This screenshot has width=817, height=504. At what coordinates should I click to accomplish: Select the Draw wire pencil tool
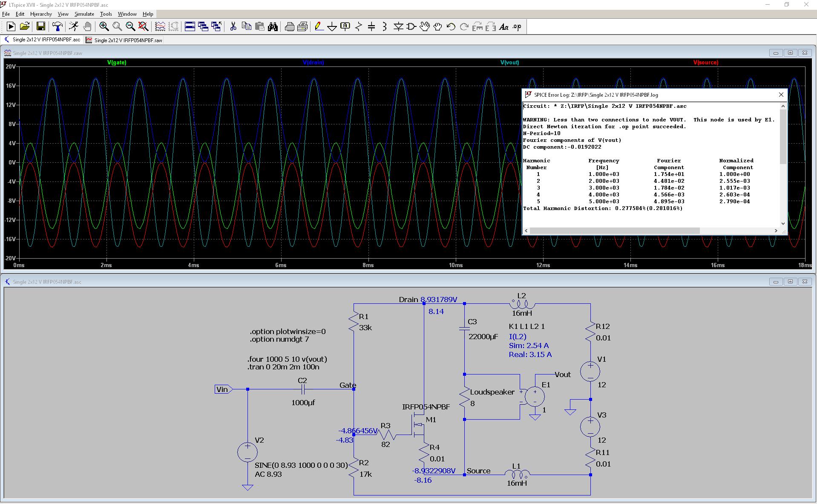[318, 27]
